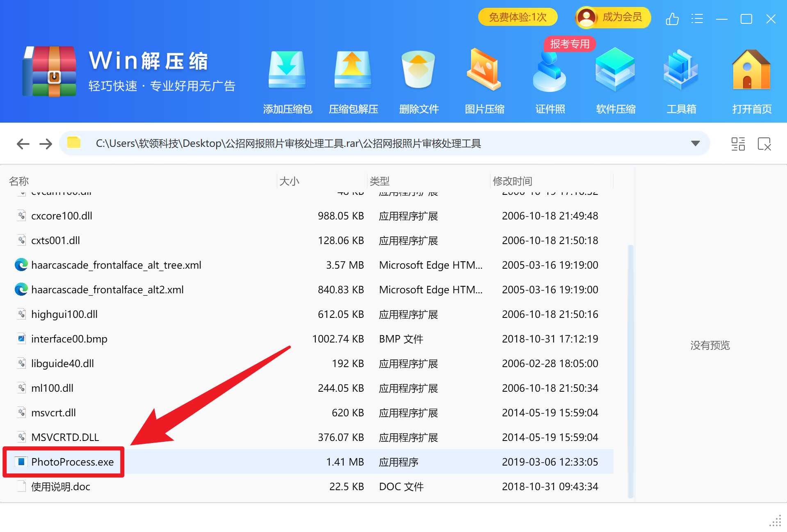Select the libguide40.dll file
787x532 pixels.
click(x=62, y=363)
